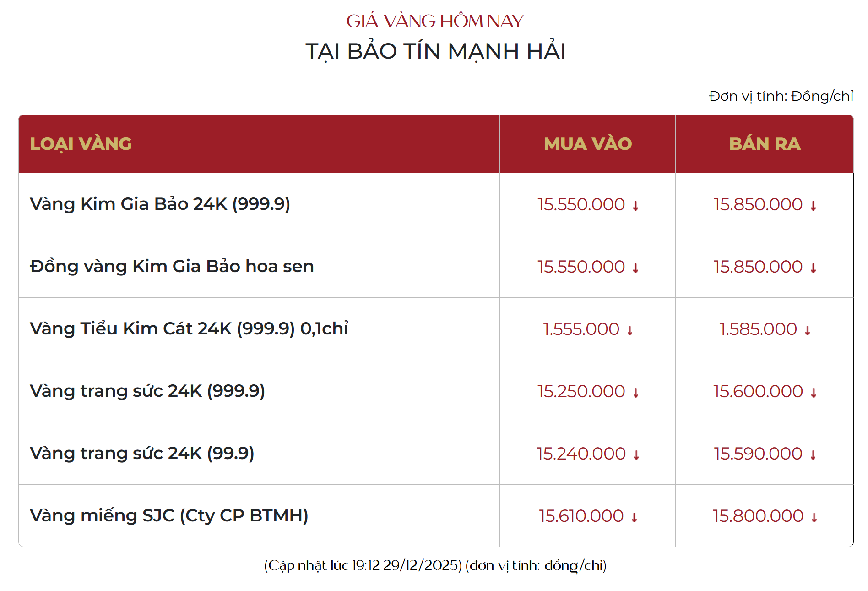Viewport: 868px width, 591px height.
Task: Select Vàng trang sức 24K (99.9) label
Action: [x=142, y=454]
